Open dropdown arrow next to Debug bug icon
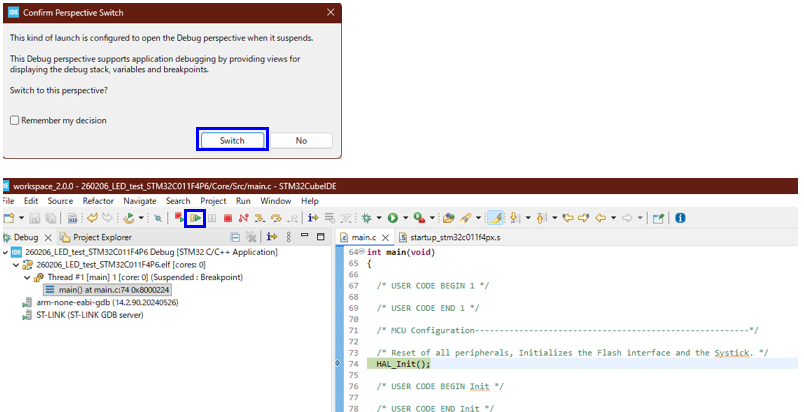This screenshot has height=412, width=804. pos(380,217)
